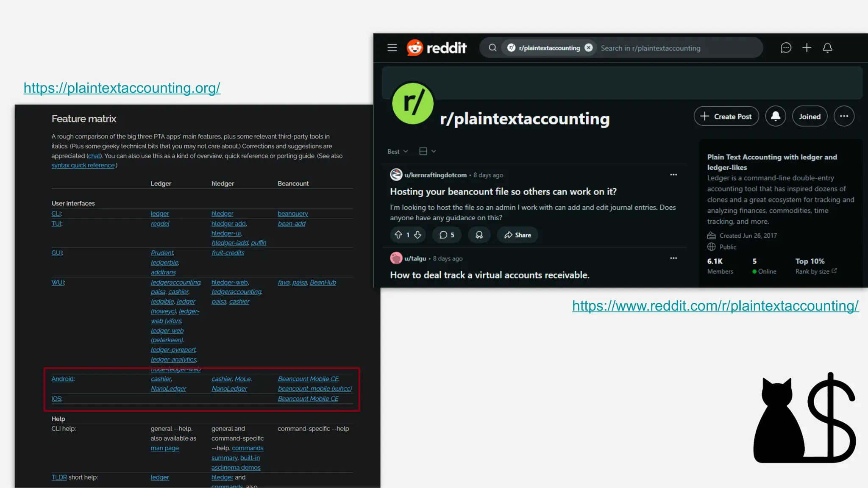The image size is (868, 488).
Task: Open the ledger-analytics link
Action: [173, 359]
